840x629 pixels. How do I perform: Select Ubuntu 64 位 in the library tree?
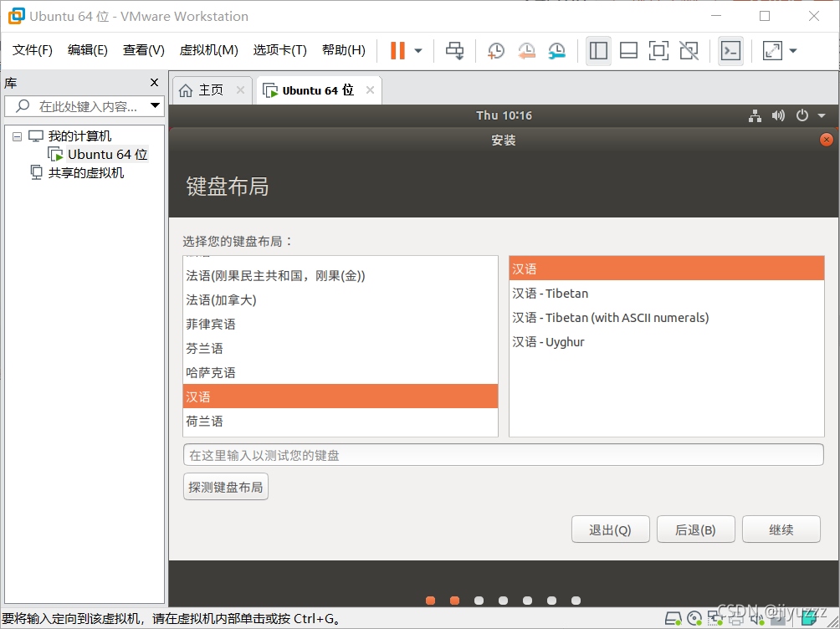[107, 154]
